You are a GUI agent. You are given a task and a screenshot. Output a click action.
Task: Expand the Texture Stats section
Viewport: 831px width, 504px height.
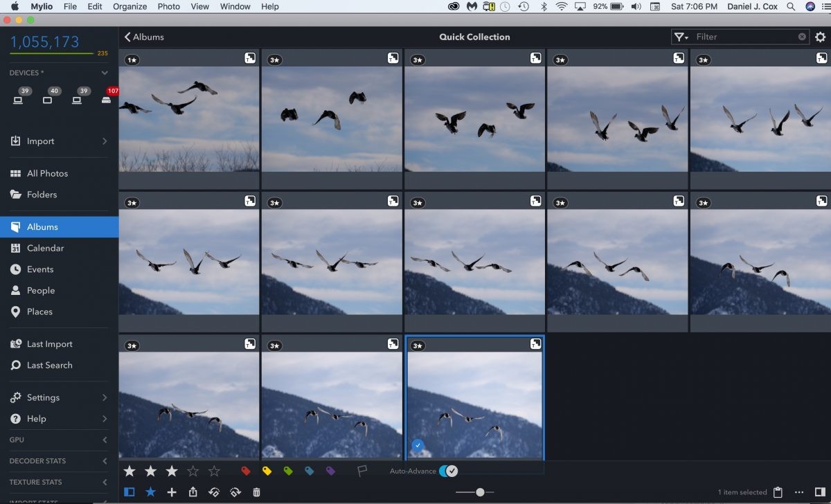coord(105,482)
